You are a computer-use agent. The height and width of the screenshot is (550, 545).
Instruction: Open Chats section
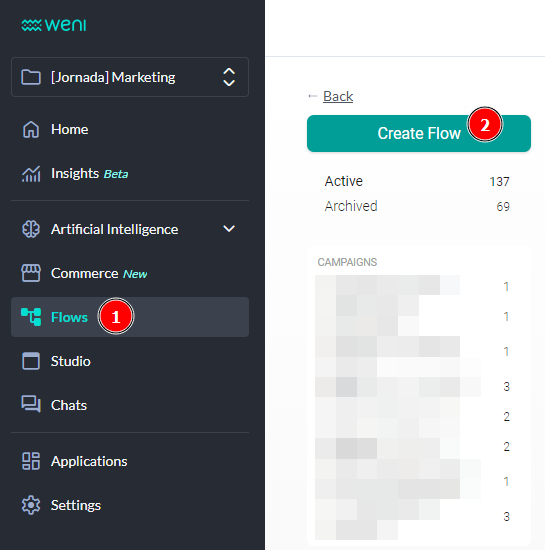coord(130,405)
